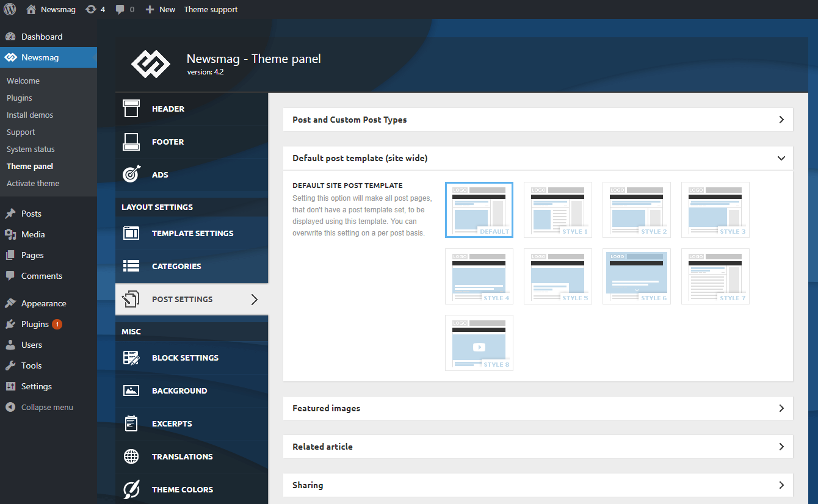Click the Newsmag logo icon in sidebar

pos(10,57)
